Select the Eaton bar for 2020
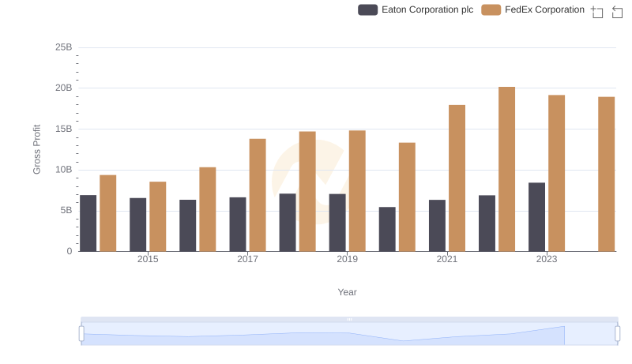 click(387, 229)
